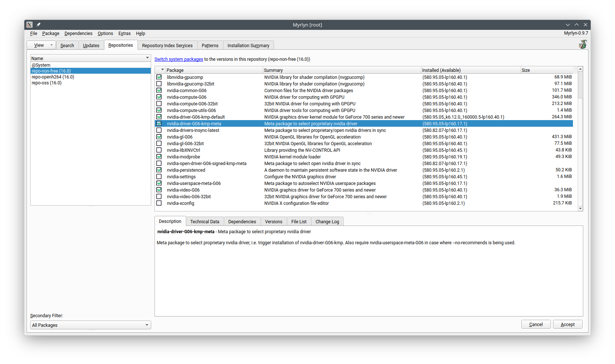This screenshot has width=615, height=364.
Task: Click the pin window icon in title bar
Action: 38,25
